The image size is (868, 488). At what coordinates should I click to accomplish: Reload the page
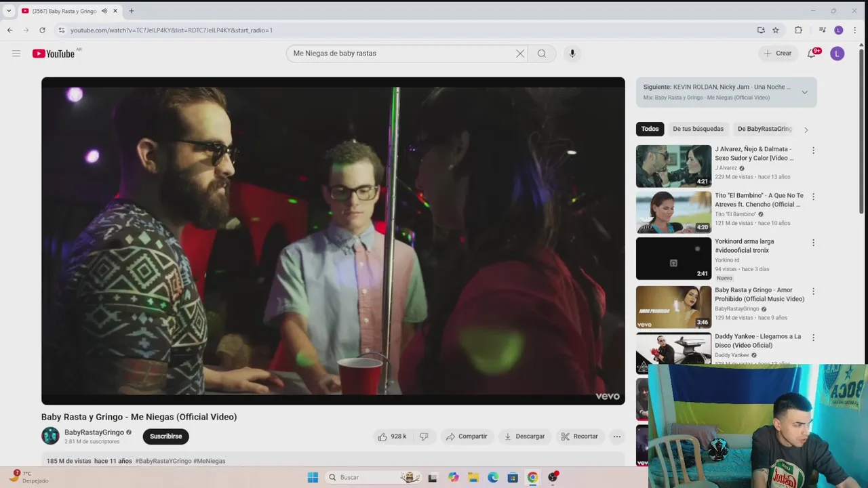[x=42, y=30]
